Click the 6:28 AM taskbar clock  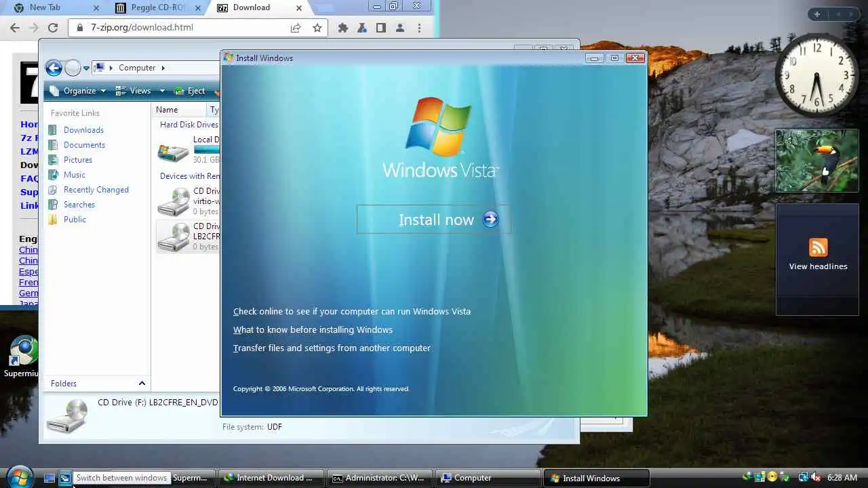(842, 478)
